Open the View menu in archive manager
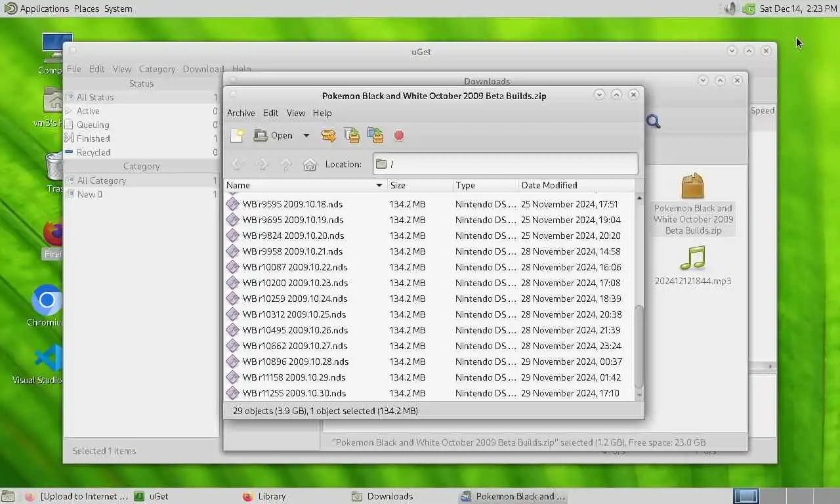 [296, 113]
